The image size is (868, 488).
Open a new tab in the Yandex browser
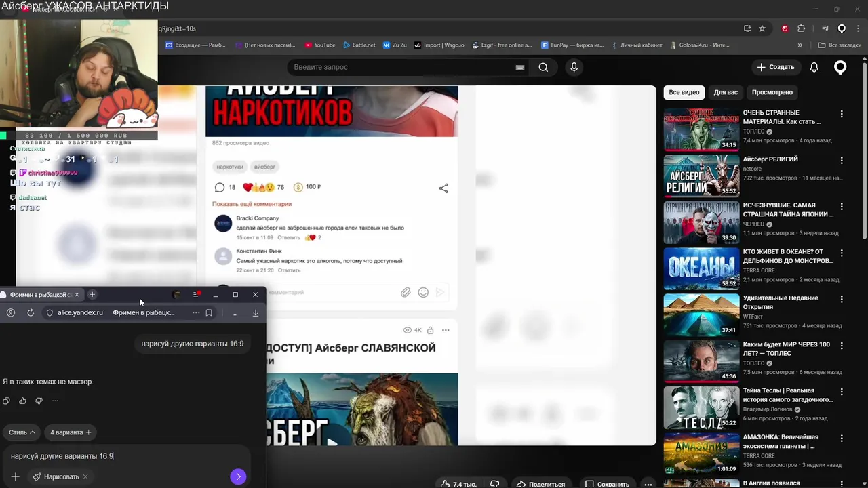click(92, 294)
